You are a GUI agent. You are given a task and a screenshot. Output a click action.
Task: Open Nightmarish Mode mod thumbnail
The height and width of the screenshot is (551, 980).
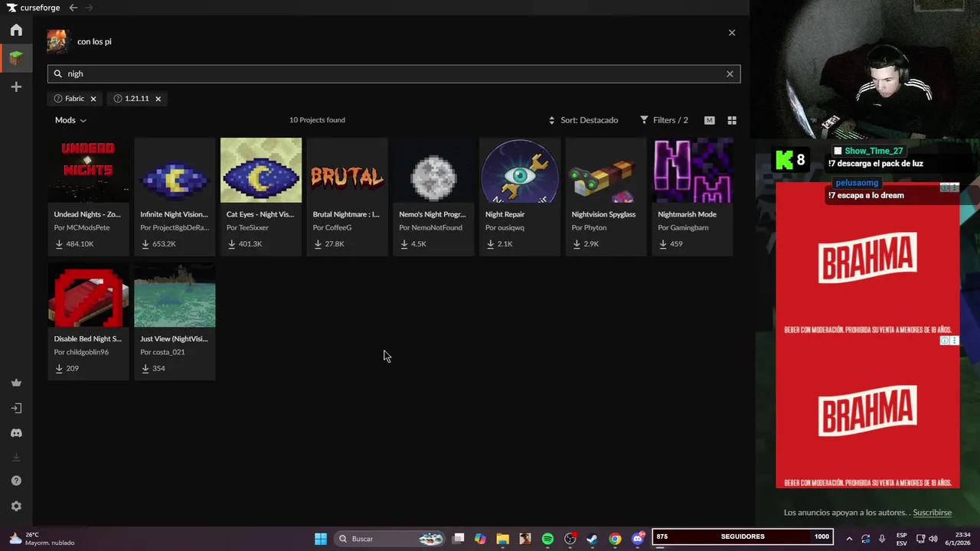click(692, 170)
